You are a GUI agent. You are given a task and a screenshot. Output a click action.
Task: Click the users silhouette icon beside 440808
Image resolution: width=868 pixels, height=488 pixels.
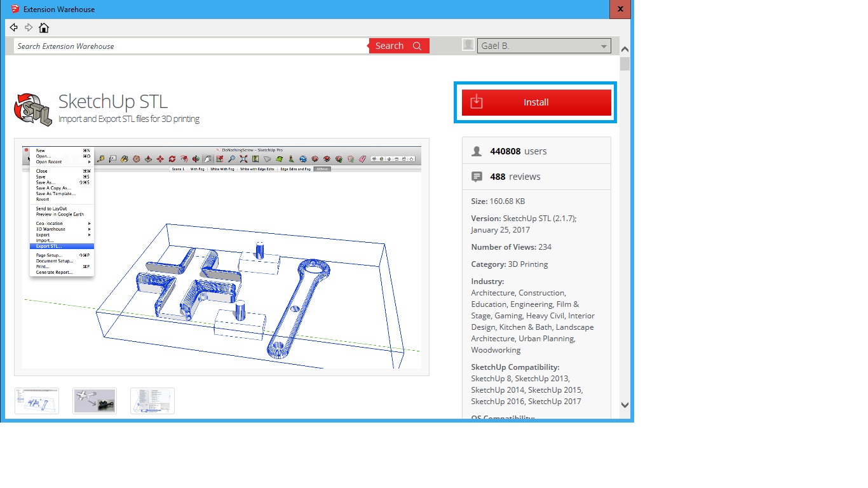(477, 151)
